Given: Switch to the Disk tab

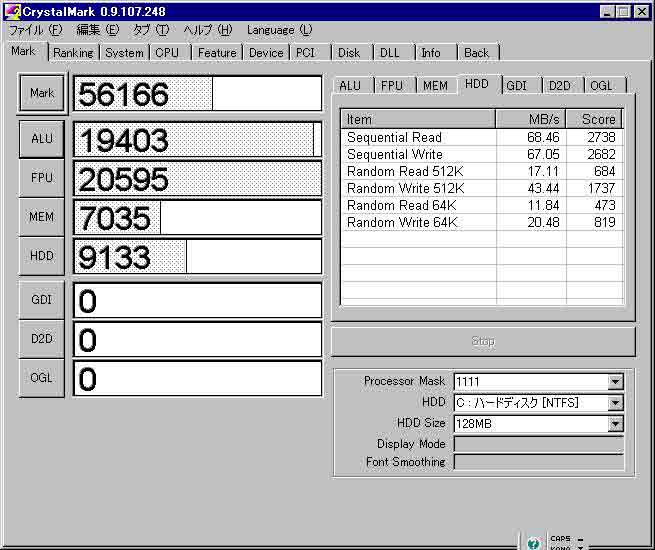Looking at the screenshot, I should click(x=349, y=53).
